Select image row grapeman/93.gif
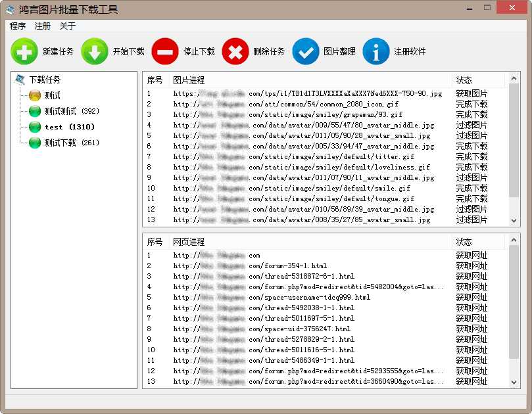This screenshot has height=414, width=532. [326, 114]
